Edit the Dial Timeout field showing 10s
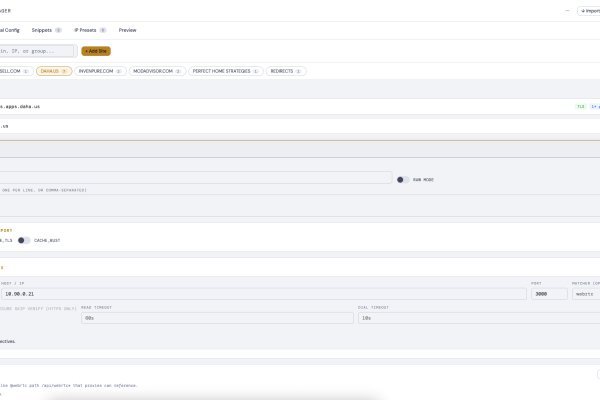The image size is (600, 400). 479,318
